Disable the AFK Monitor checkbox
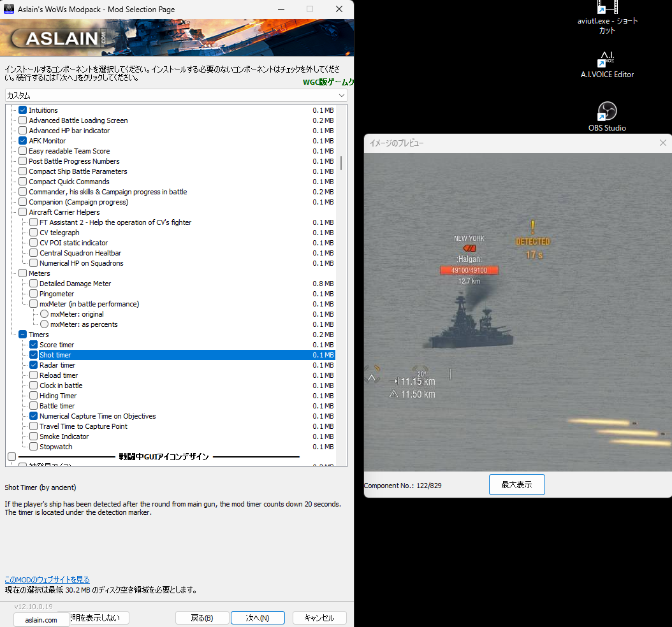This screenshot has height=627, width=672. point(23,140)
